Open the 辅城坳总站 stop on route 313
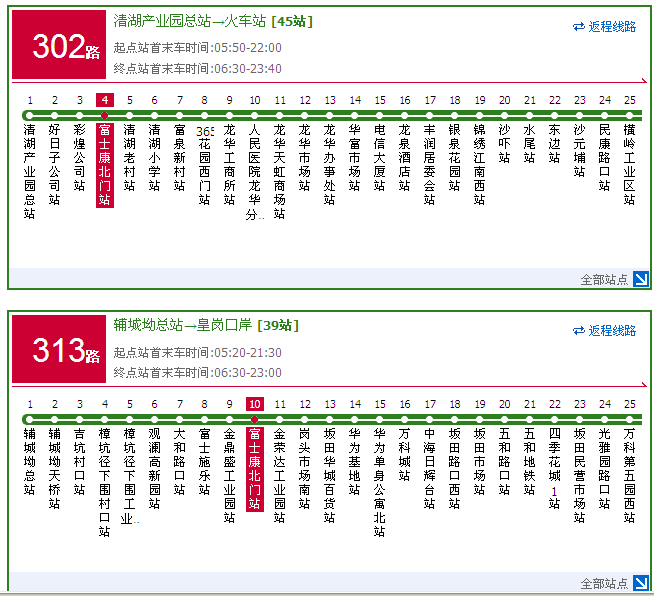The width and height of the screenshot is (654, 596). [x=29, y=461]
